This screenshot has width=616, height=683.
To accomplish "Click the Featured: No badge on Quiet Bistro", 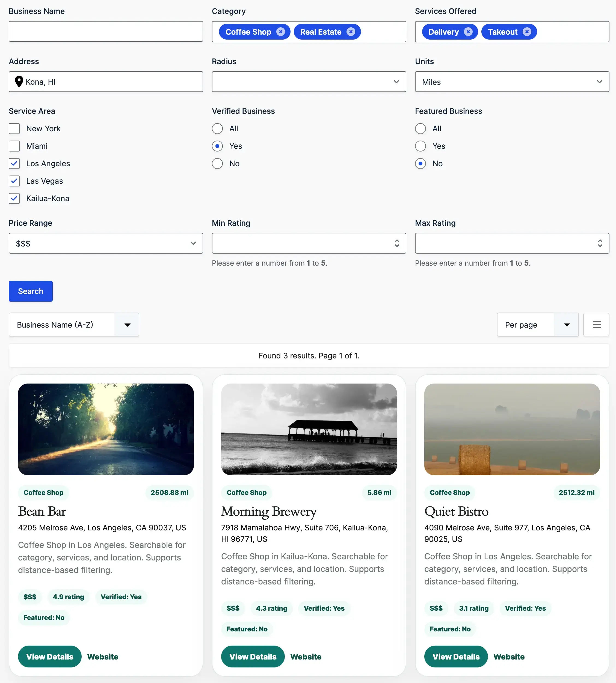I will point(450,629).
